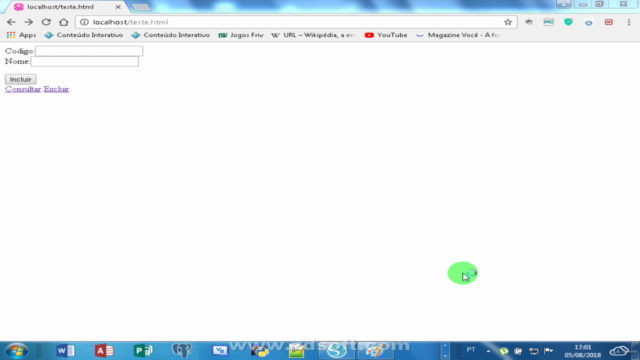Viewport: 640px width, 360px height.
Task: Open the Paint icon in taskbar
Action: [x=375, y=351]
